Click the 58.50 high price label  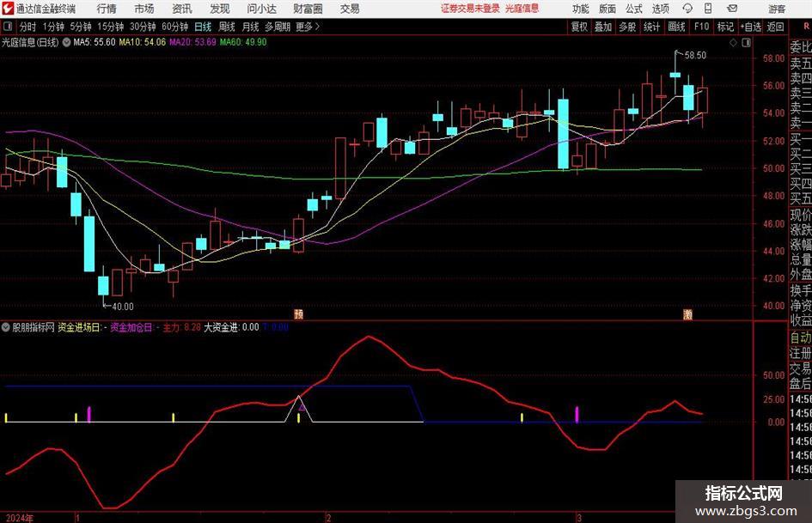click(x=695, y=55)
